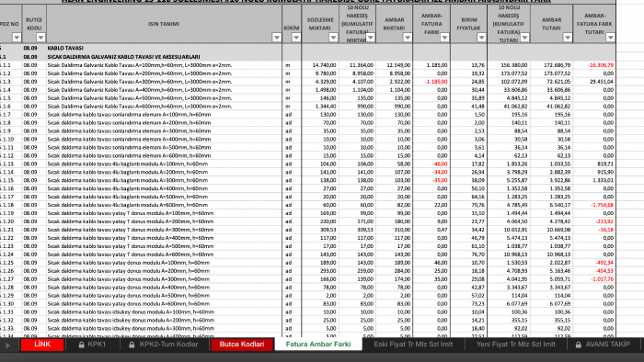Image resolution: width=644 pixels, height=362 pixels.
Task: Select the warehouse total cell 10.669,08
Action: (552, 230)
